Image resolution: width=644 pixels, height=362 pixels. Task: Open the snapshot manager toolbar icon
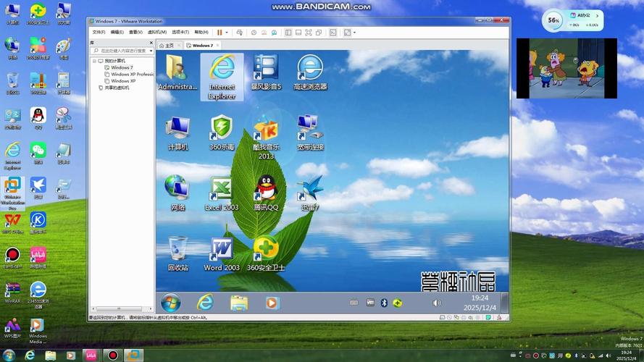[274, 33]
